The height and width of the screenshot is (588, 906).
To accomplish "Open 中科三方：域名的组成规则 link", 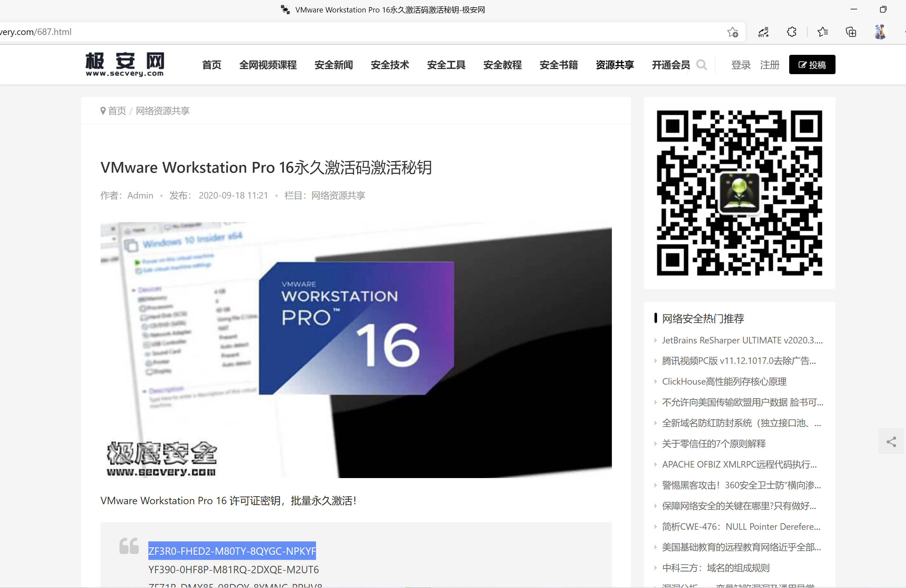I will tap(716, 568).
